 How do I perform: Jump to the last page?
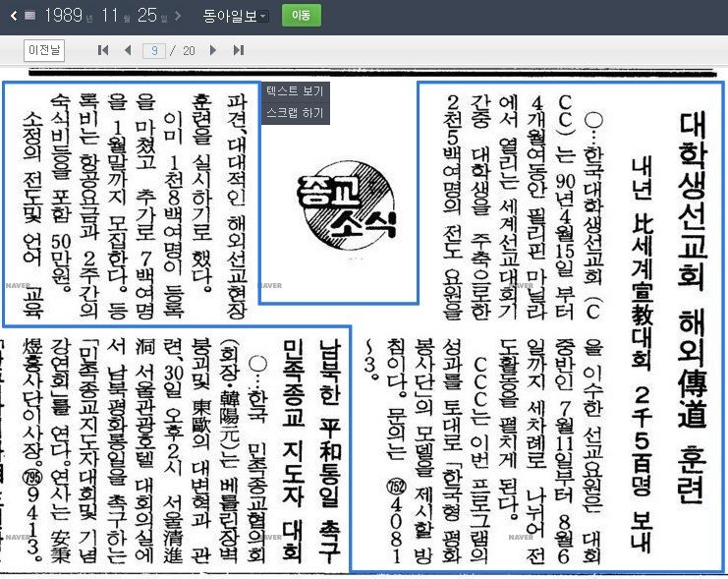pyautogui.click(x=239, y=50)
